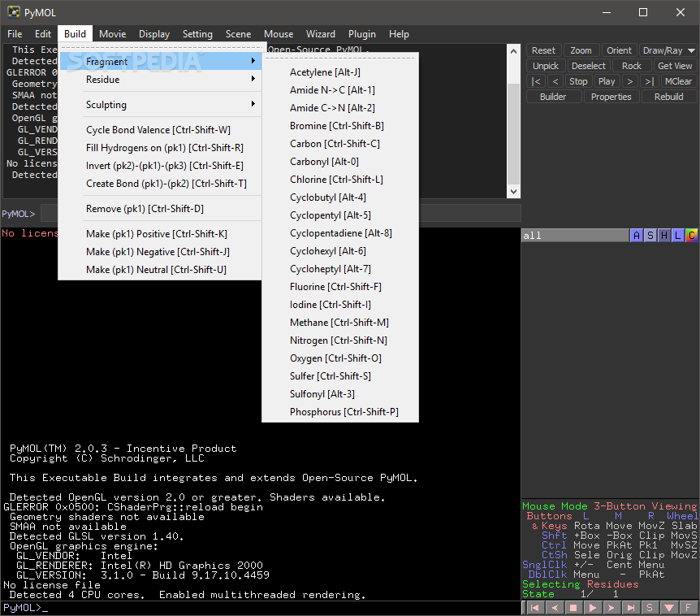The height and width of the screenshot is (616, 700).
Task: Open the Scene menu
Action: pyautogui.click(x=238, y=34)
